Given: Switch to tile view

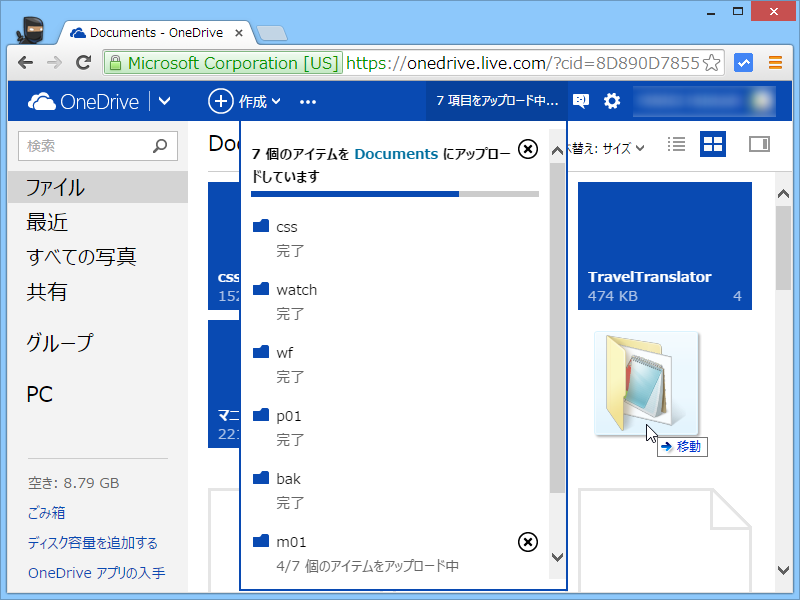Looking at the screenshot, I should pyautogui.click(x=713, y=144).
